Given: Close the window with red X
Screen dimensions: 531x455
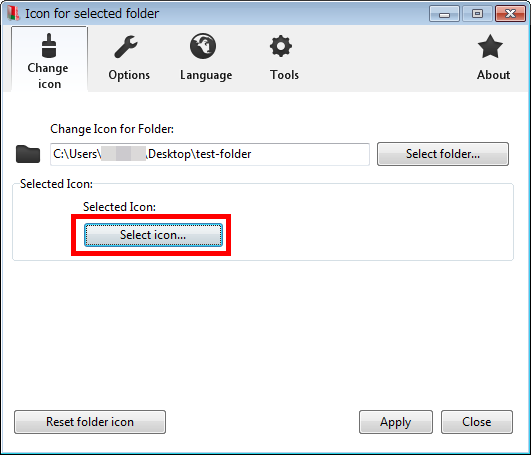Looking at the screenshot, I should tap(510, 14).
